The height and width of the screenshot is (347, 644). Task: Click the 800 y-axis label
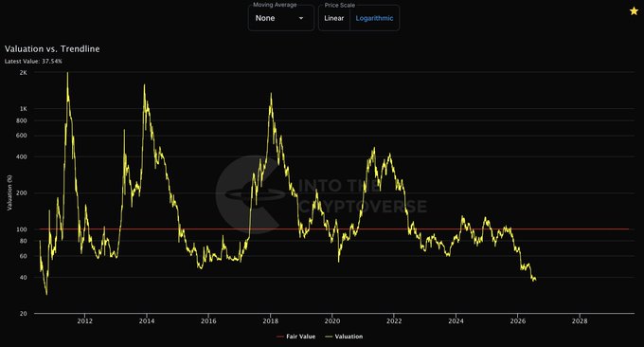[22, 120]
